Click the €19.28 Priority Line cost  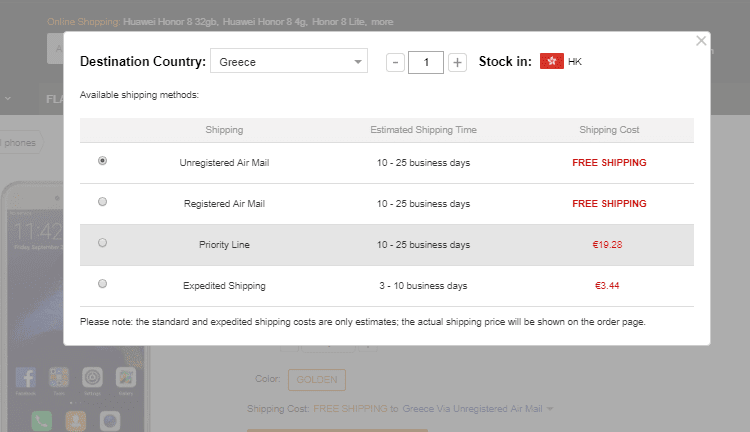click(x=608, y=243)
